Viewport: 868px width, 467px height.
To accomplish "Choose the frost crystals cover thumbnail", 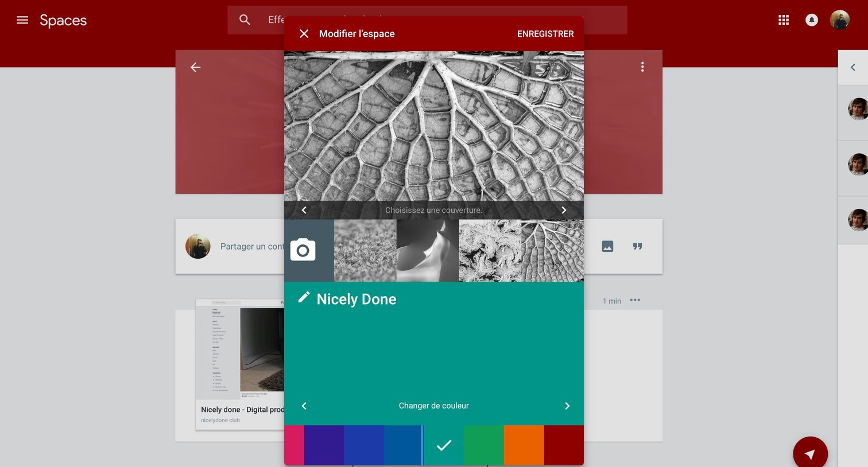I will 490,251.
